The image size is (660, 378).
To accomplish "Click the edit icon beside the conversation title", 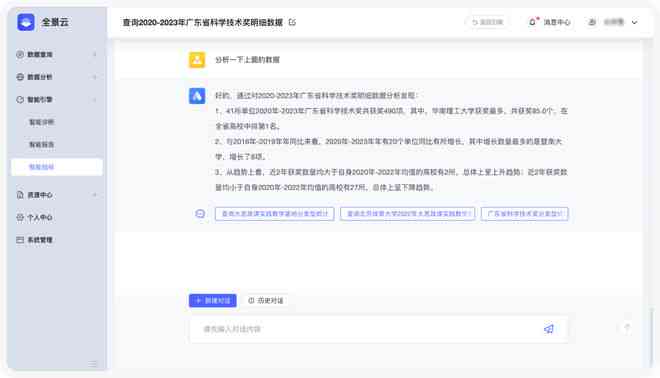I will tap(292, 22).
